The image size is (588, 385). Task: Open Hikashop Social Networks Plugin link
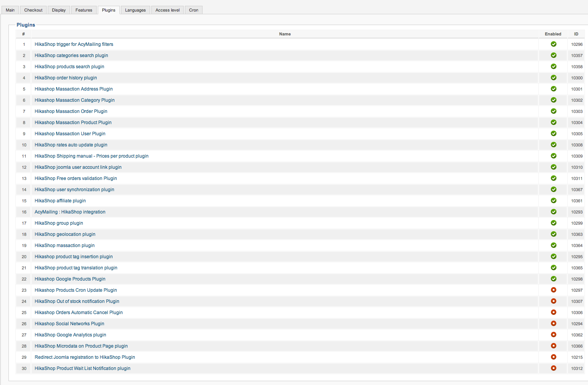(x=69, y=324)
